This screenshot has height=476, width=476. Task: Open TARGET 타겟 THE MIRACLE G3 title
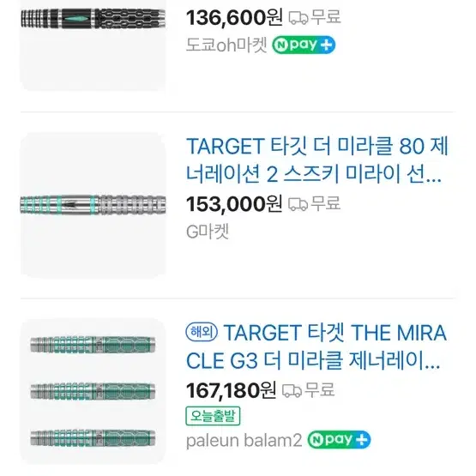click(316, 346)
